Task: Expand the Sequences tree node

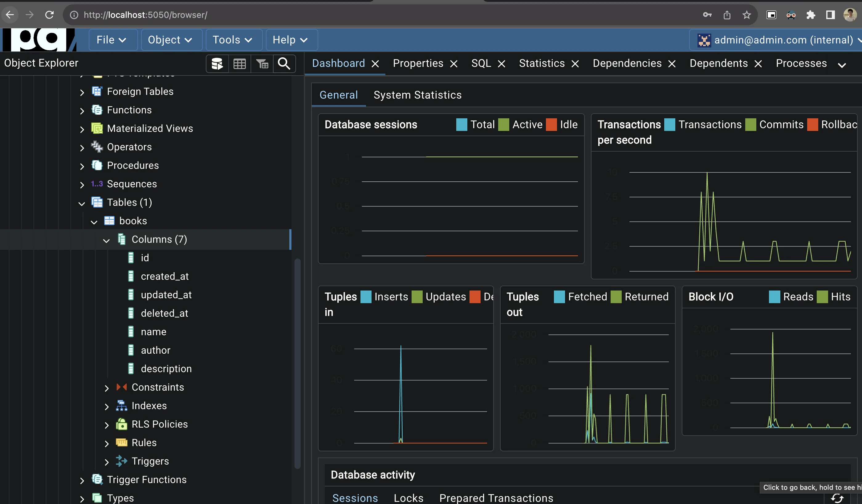Action: [x=82, y=185]
